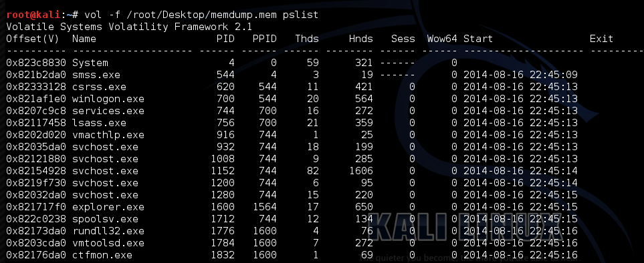The image size is (644, 263).
Task: Select the csrss.exe process name
Action: click(99, 87)
